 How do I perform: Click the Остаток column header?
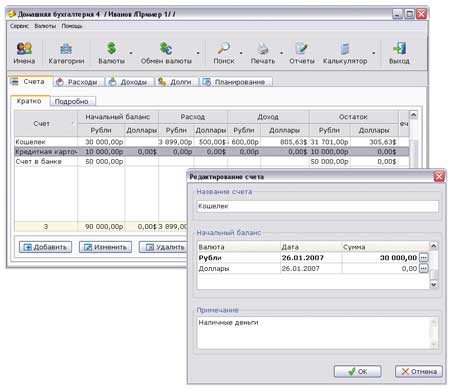click(x=353, y=117)
